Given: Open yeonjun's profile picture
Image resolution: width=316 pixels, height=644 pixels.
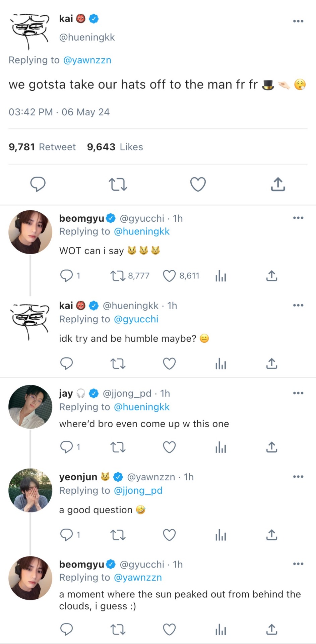Looking at the screenshot, I should [x=30, y=490].
